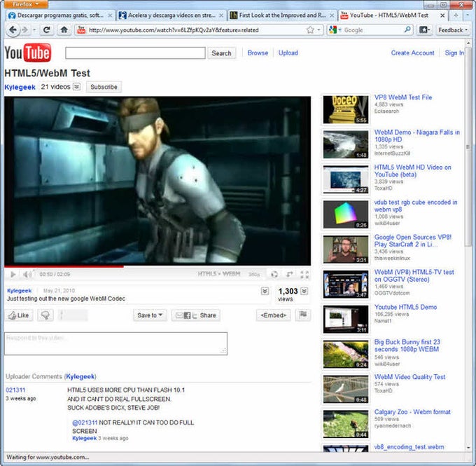The width and height of the screenshot is (476, 466).
Task: Focus the Respond to this video box
Action: click(x=115, y=343)
